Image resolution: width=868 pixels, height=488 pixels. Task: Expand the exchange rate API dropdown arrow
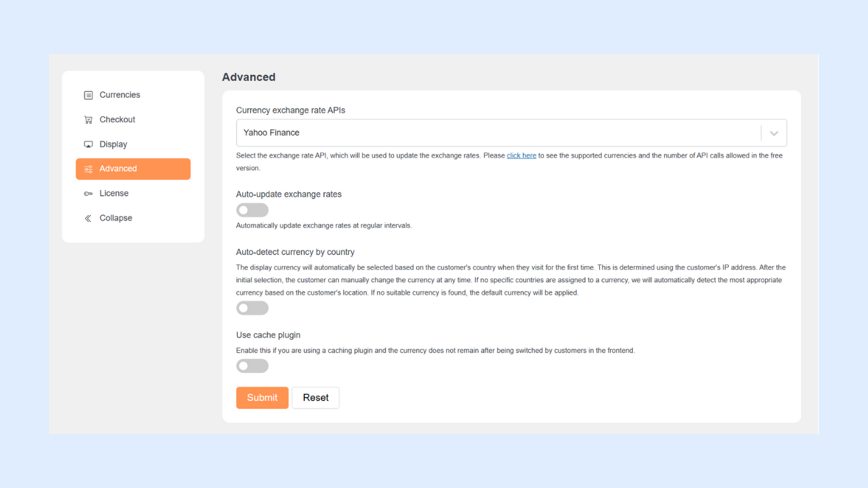774,133
